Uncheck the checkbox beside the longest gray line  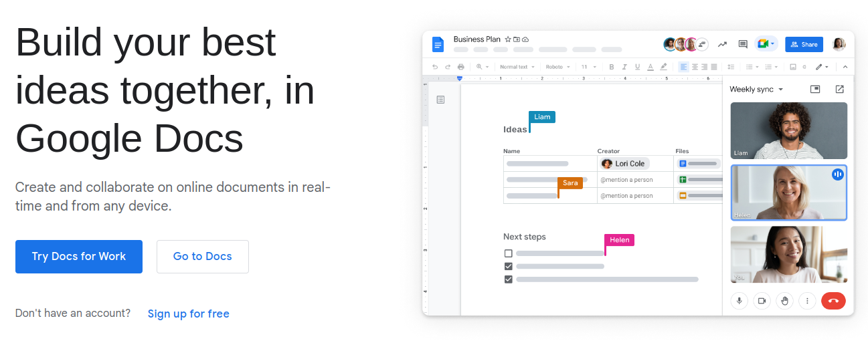coord(508,279)
